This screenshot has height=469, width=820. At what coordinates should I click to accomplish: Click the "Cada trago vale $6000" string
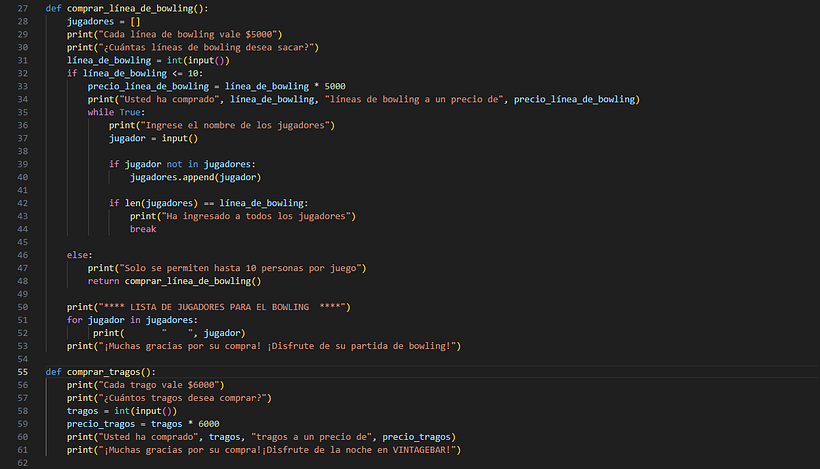pyautogui.click(x=159, y=384)
